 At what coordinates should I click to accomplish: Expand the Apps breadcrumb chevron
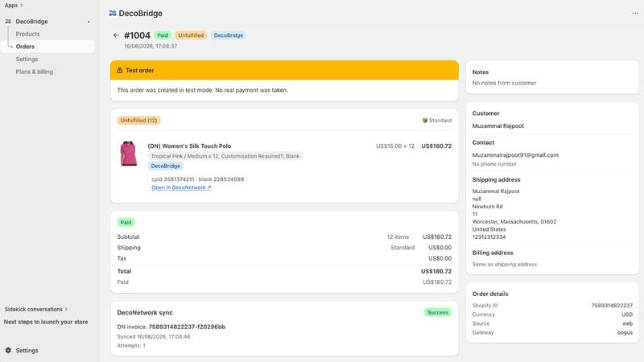click(x=22, y=6)
